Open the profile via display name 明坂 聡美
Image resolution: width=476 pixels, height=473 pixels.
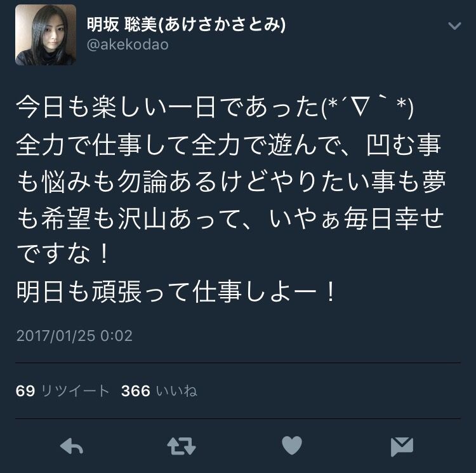pyautogui.click(x=121, y=25)
